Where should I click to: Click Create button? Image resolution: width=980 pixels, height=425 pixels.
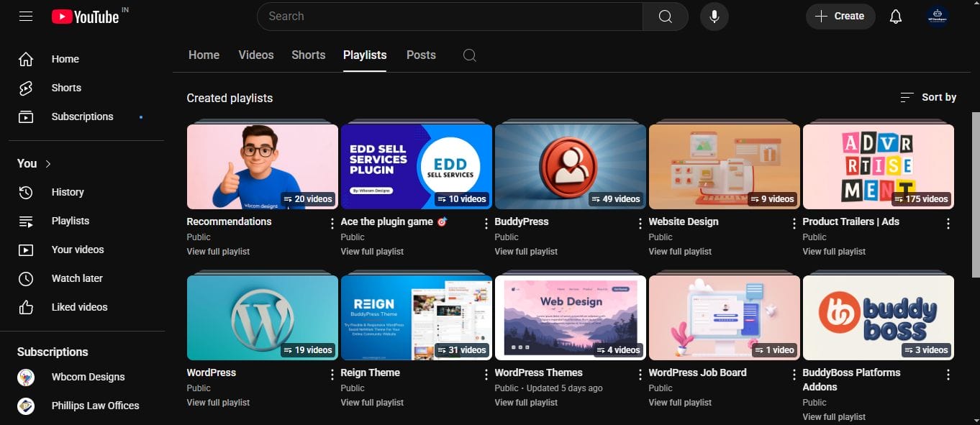pyautogui.click(x=840, y=16)
